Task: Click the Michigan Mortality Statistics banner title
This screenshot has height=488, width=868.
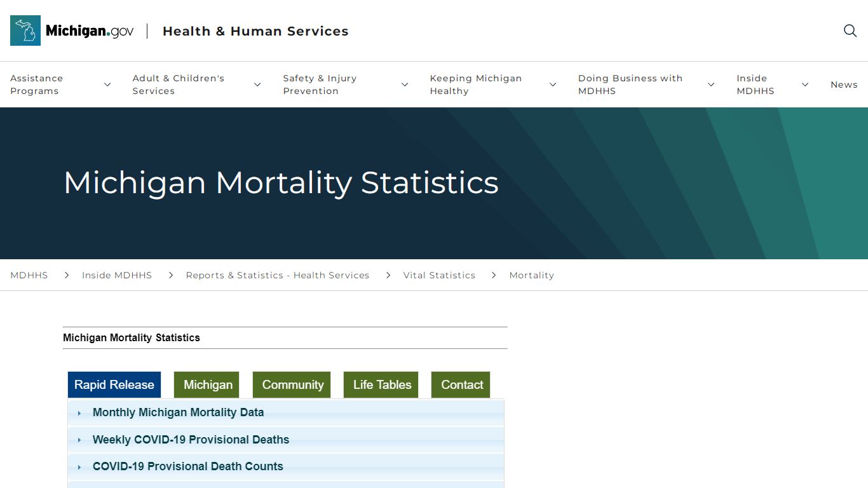Action: click(x=281, y=183)
